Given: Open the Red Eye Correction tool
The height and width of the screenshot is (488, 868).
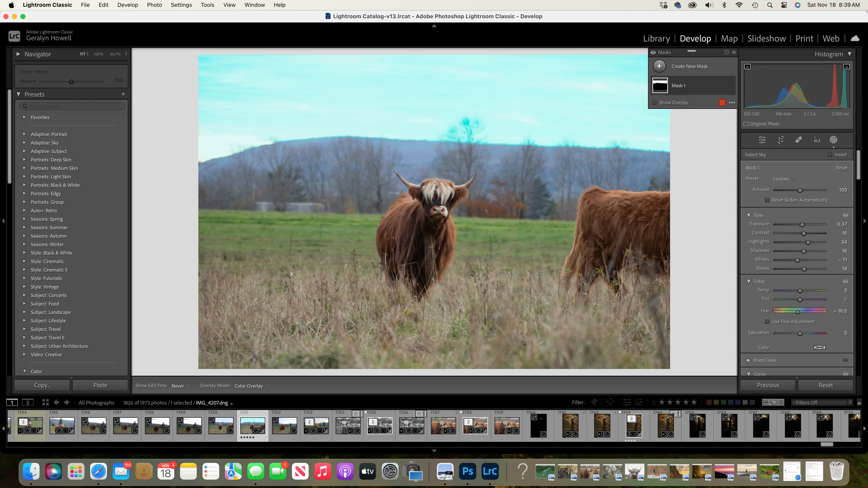Looking at the screenshot, I should tap(817, 140).
